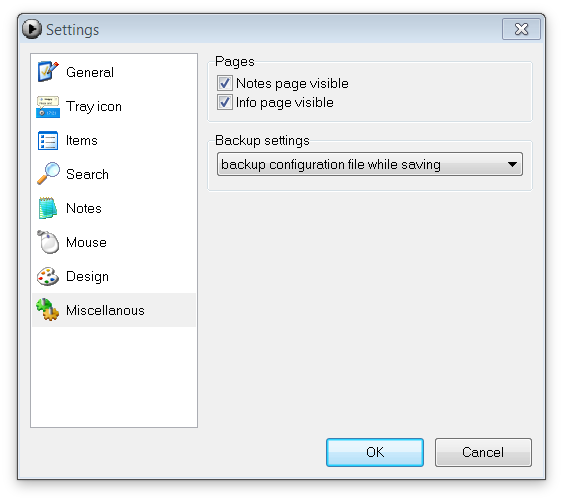Go to the Search settings label

(87, 174)
